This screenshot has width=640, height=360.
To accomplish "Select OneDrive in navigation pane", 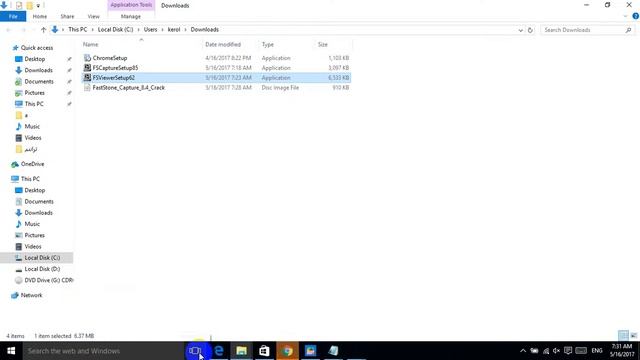I will coord(32,164).
